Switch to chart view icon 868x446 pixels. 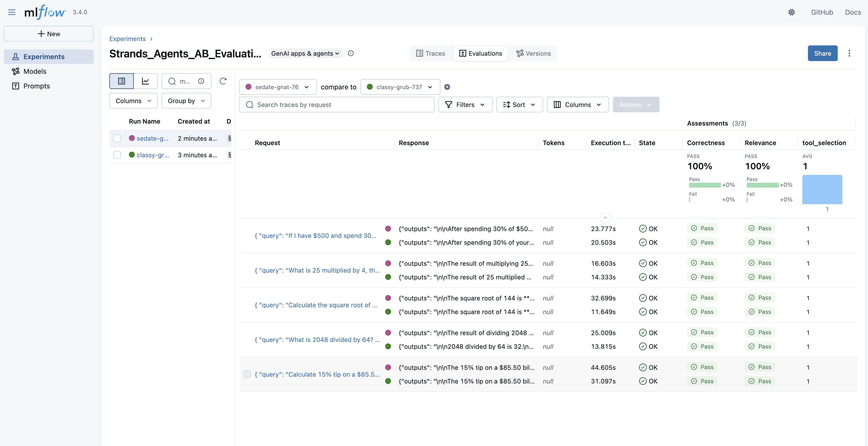click(145, 81)
